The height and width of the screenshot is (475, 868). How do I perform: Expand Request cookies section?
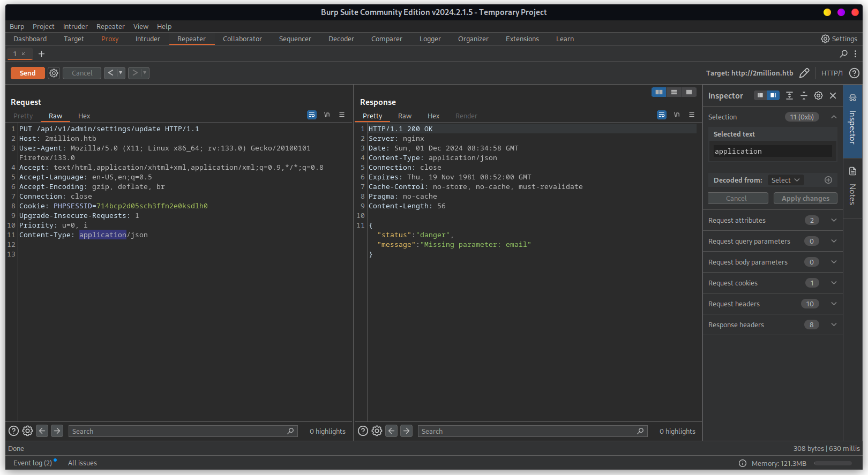(x=834, y=283)
